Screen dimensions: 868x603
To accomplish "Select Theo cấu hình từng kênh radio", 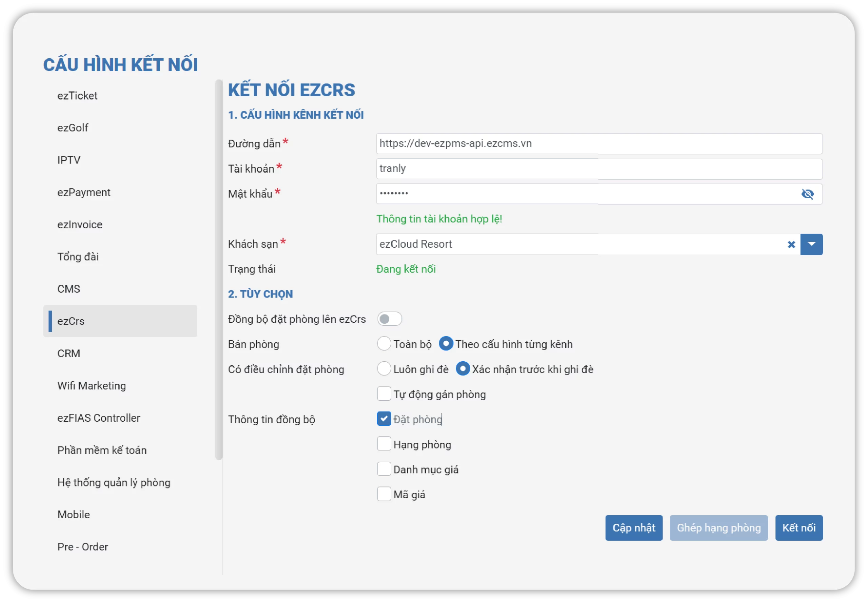I will (446, 344).
